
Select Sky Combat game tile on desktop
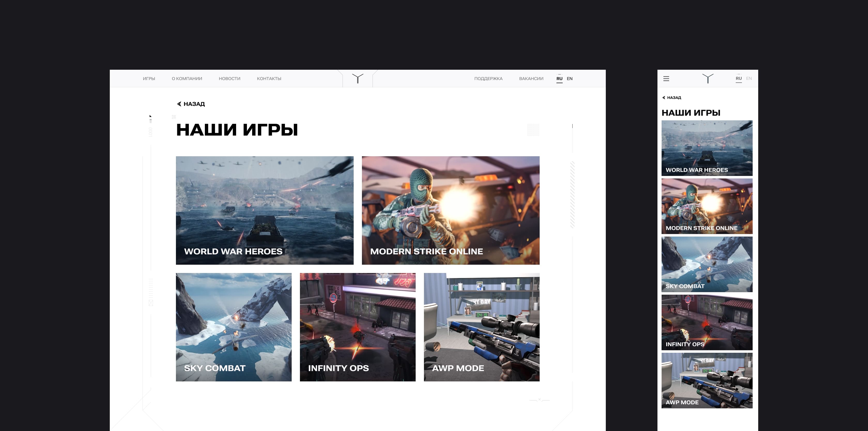click(x=234, y=327)
